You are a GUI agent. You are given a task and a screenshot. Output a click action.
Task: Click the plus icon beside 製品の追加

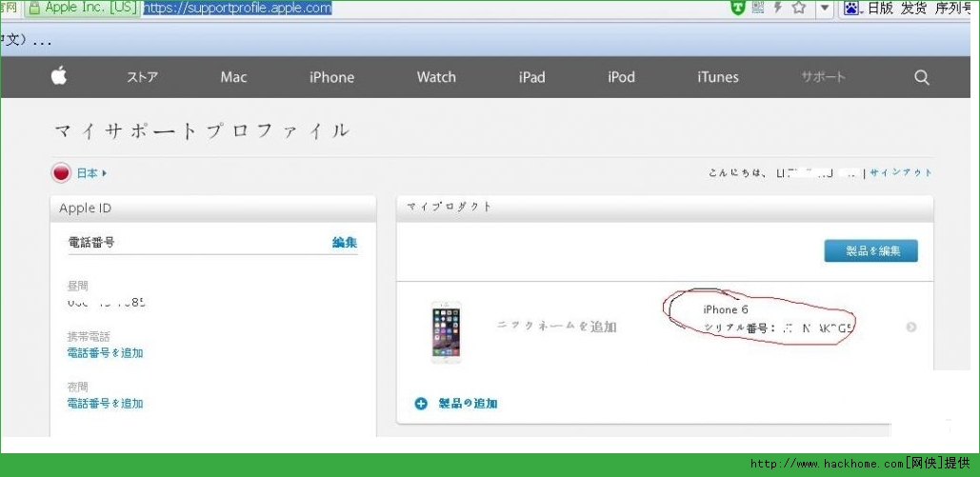tap(421, 404)
